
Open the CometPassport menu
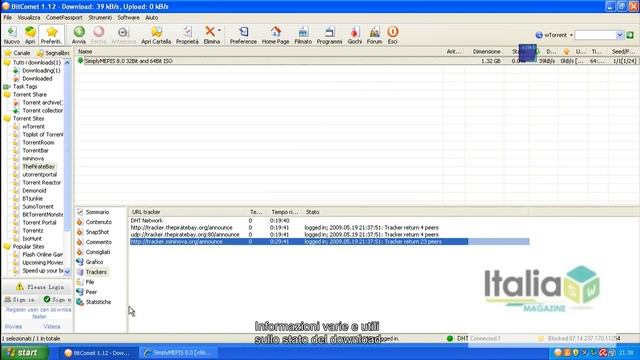(x=64, y=18)
